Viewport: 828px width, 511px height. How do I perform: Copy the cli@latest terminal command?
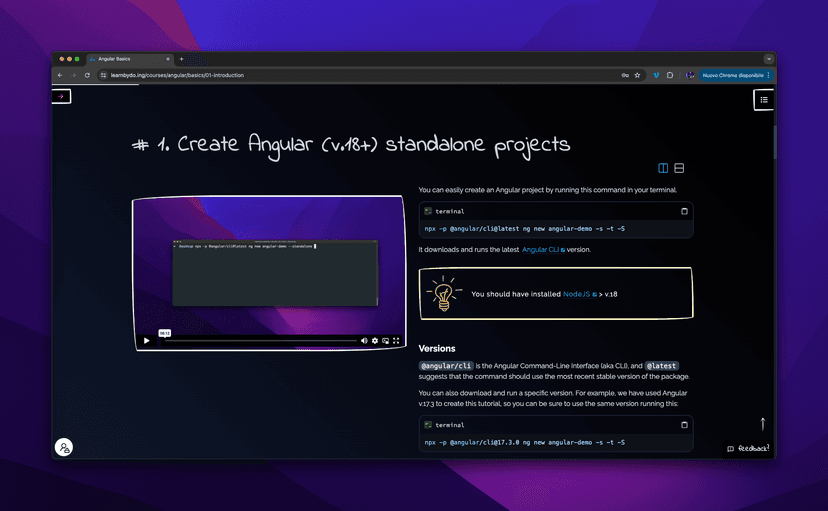[684, 211]
